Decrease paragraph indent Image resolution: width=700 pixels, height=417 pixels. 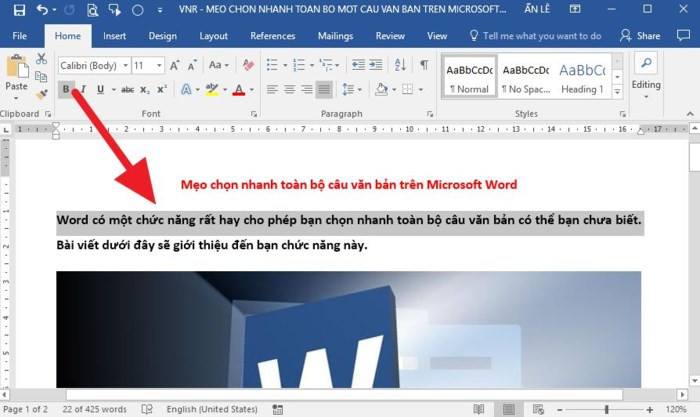358,65
